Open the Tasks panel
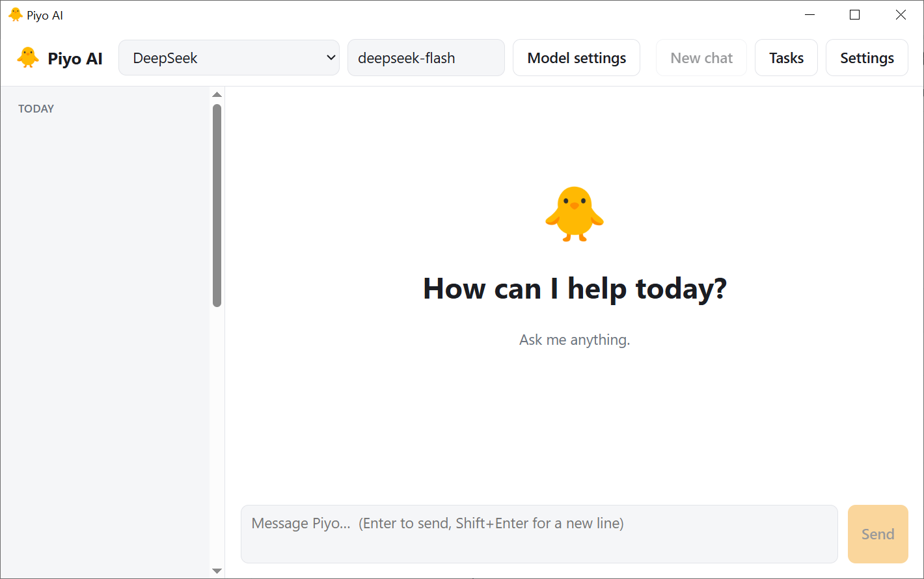 [786, 58]
